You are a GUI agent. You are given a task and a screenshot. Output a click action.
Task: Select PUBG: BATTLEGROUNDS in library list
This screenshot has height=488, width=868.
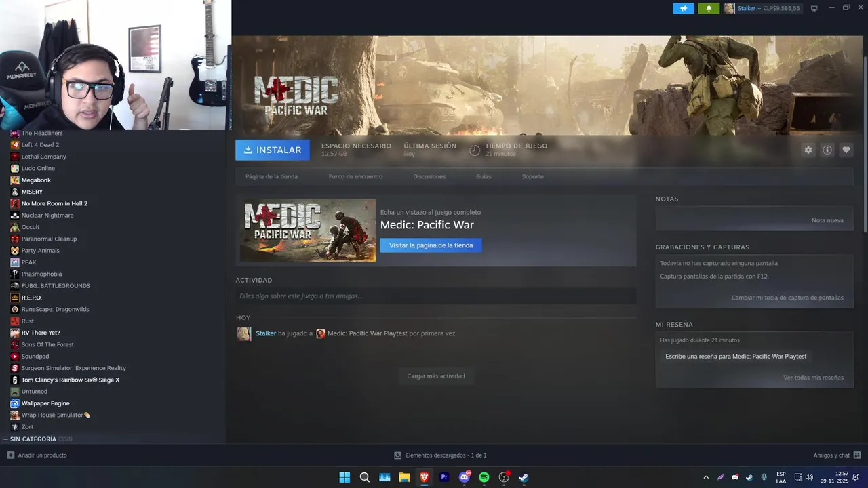(x=56, y=286)
